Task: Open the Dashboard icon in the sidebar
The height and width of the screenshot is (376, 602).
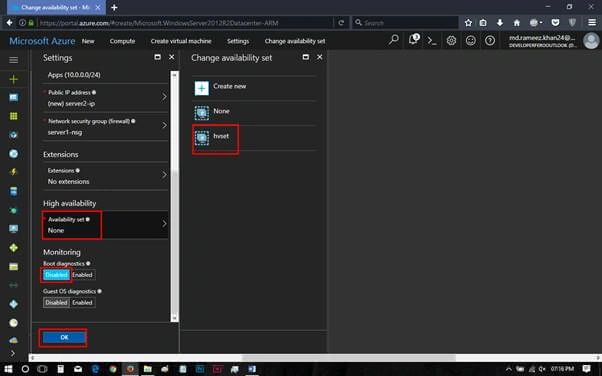Action: click(13, 98)
